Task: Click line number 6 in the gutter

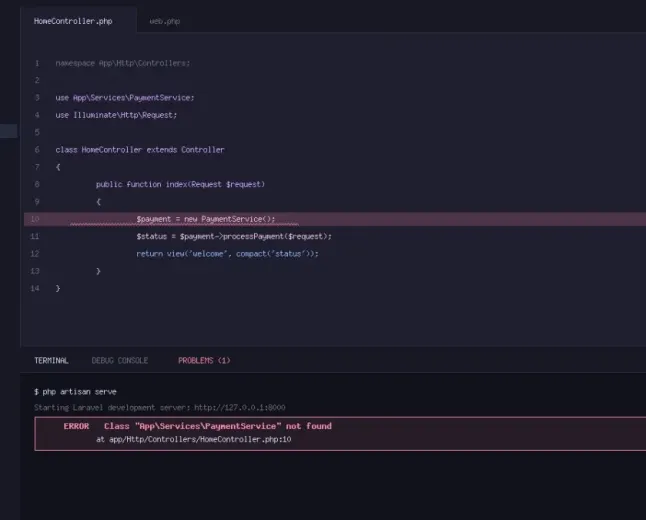Action: [37, 150]
